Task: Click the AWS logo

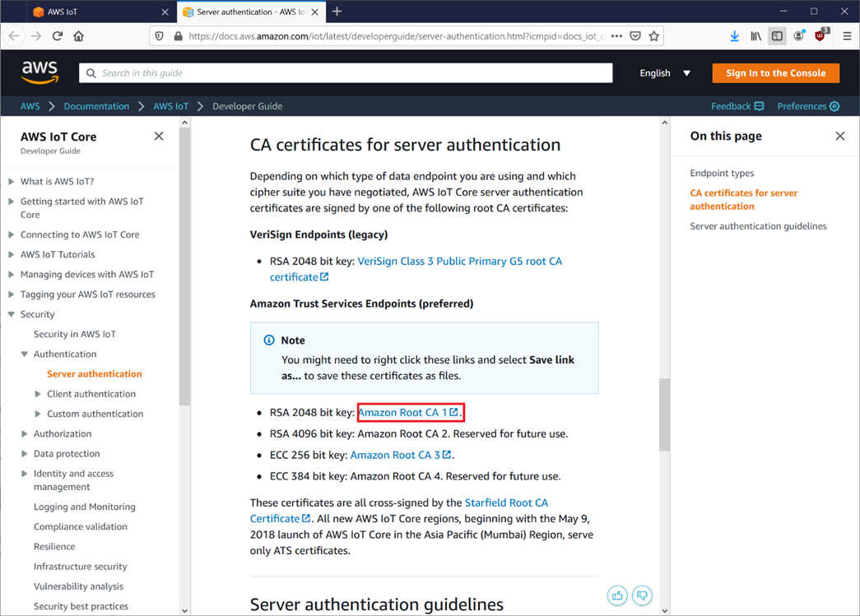Action: [40, 72]
